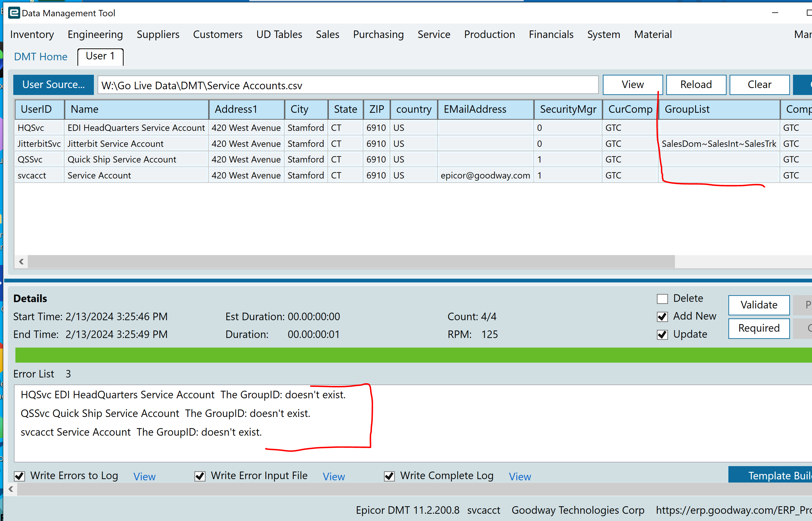The height and width of the screenshot is (521, 812).
Task: Enable the Delete checkbox
Action: (x=662, y=299)
